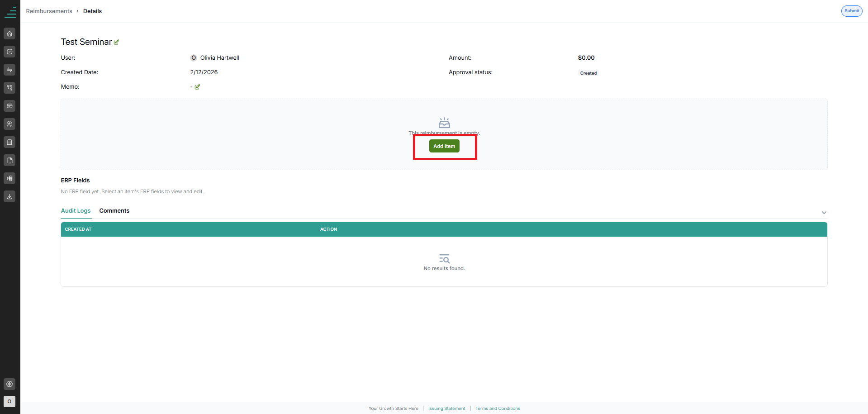Open the download sidebar icon

tap(9, 196)
